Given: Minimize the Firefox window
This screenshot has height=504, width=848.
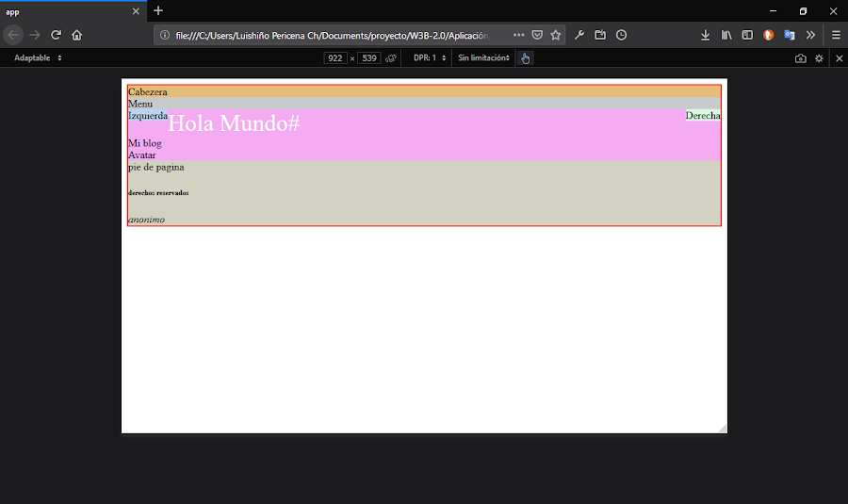Looking at the screenshot, I should tap(773, 10).
